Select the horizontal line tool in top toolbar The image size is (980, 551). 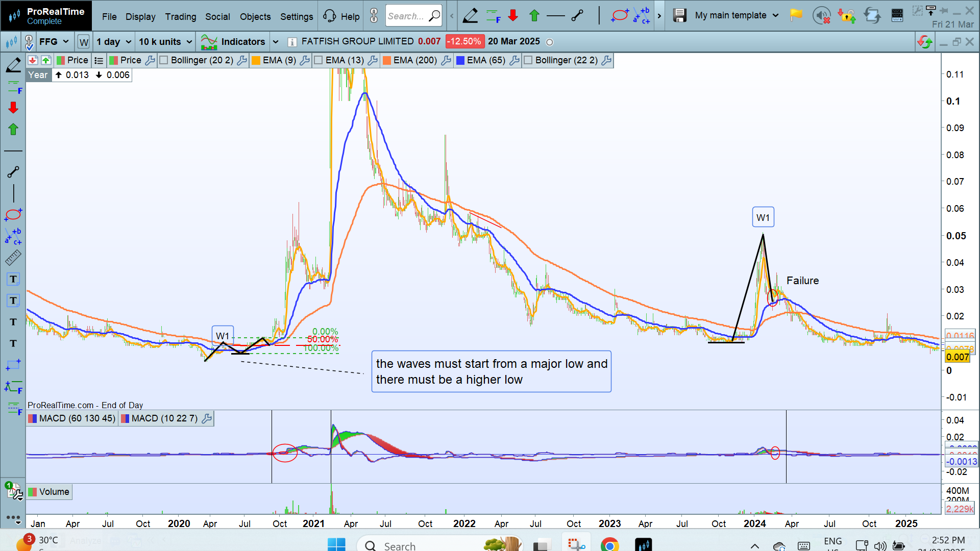point(555,16)
